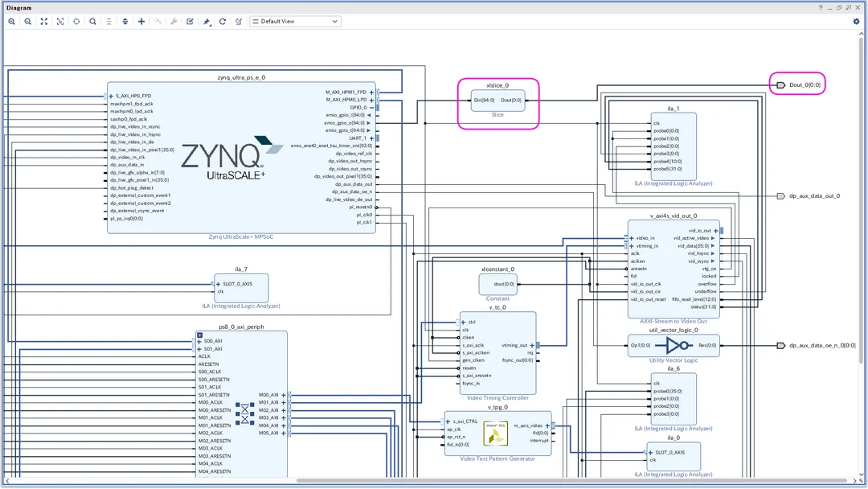Click the AXI4-Stream to Video Out label

click(x=674, y=321)
